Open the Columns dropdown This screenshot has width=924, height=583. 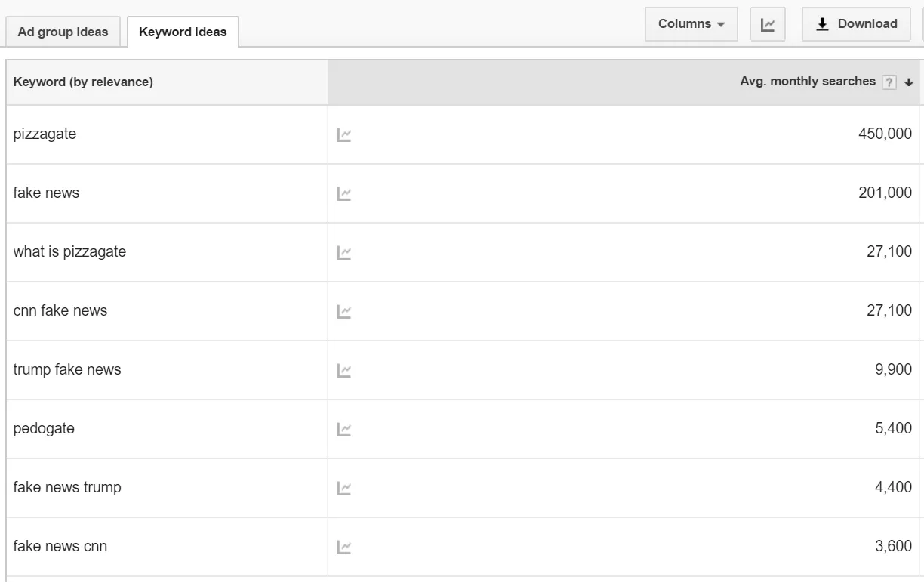(x=691, y=24)
